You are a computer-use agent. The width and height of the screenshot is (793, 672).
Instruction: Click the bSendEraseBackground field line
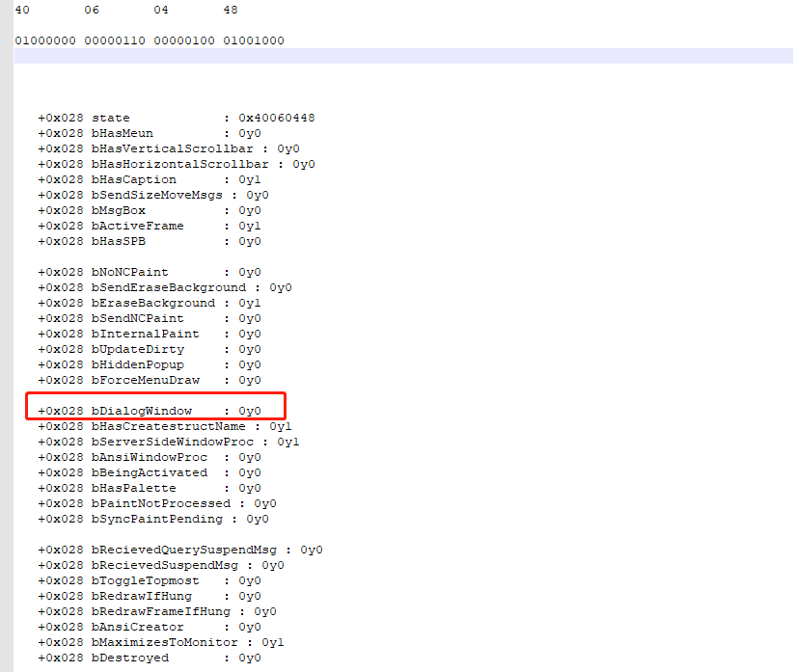click(x=165, y=287)
